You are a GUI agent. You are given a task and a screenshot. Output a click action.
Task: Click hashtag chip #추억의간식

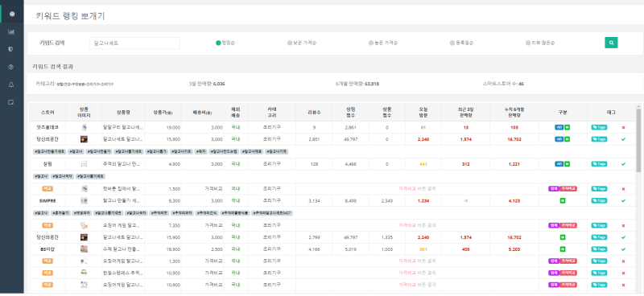[207, 213]
